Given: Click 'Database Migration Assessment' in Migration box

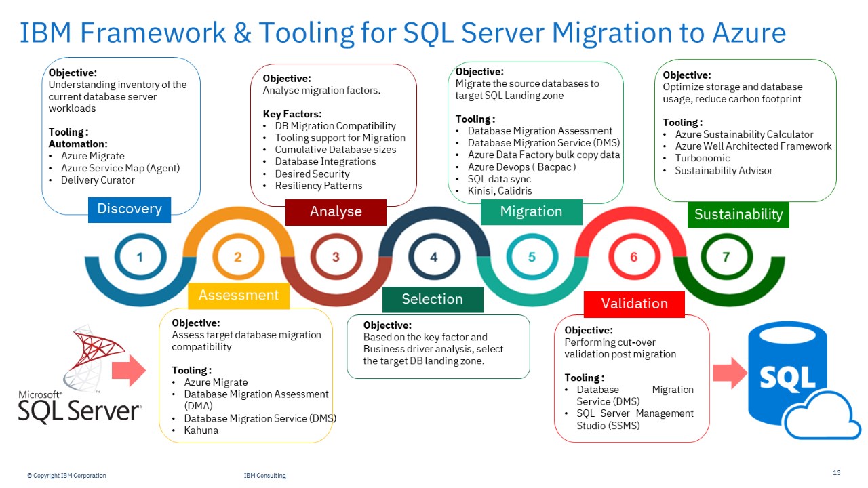Looking at the screenshot, I should click(540, 131).
